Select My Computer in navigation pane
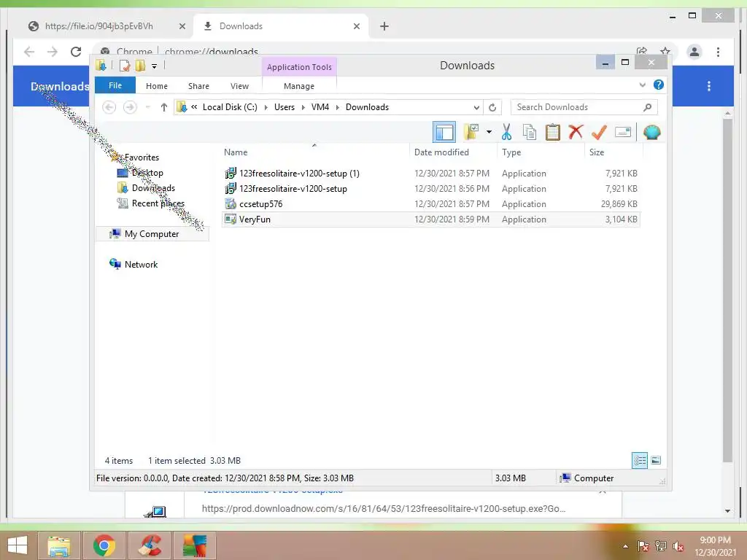747x560 pixels. [152, 234]
